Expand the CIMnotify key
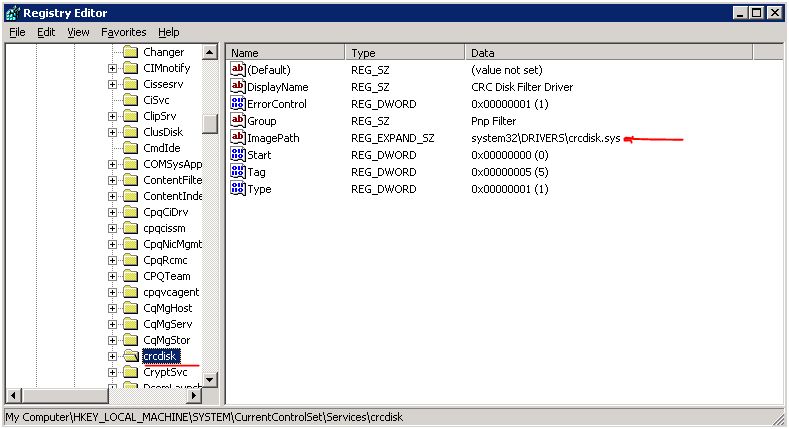 [112, 68]
